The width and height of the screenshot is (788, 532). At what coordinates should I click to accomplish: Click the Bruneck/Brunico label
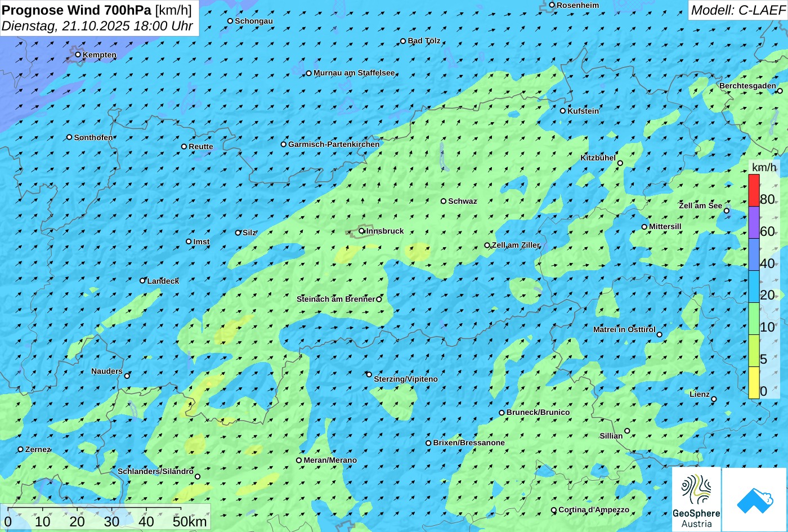pos(538,412)
